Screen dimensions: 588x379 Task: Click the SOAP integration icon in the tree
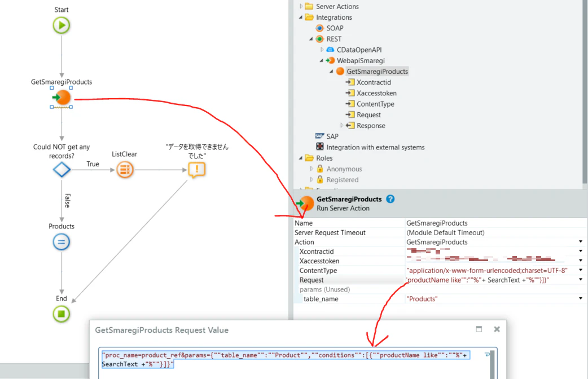319,28
